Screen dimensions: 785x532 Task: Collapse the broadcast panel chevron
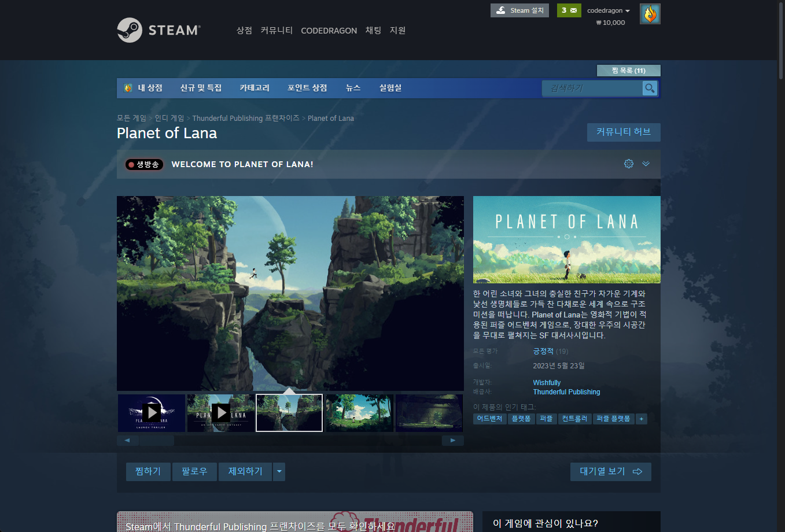pos(646,164)
